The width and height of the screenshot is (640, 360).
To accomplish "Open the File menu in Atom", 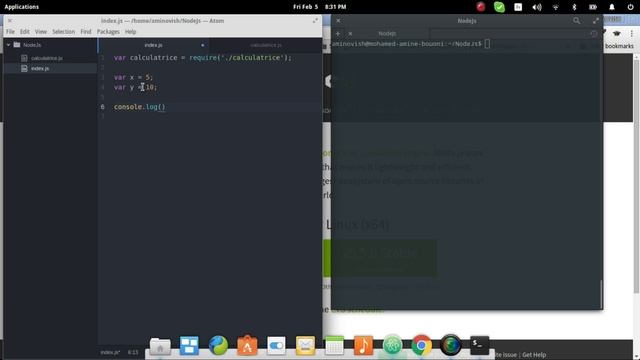I will 10,31.
